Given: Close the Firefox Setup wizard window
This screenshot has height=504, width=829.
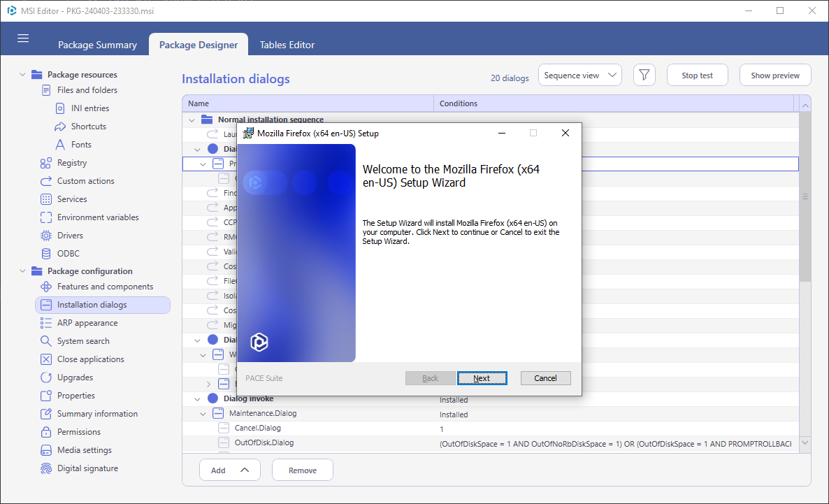Looking at the screenshot, I should (x=565, y=133).
